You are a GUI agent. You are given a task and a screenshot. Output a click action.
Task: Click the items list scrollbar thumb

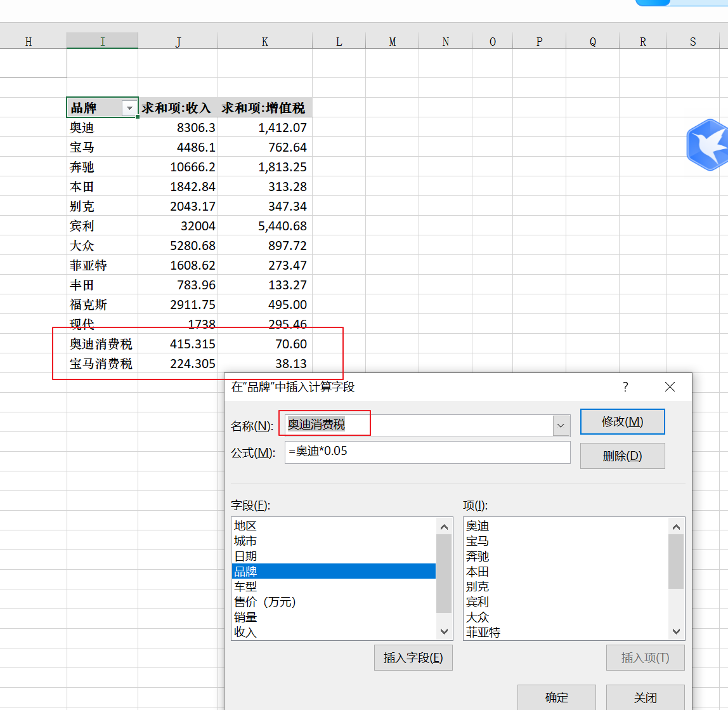point(676,562)
